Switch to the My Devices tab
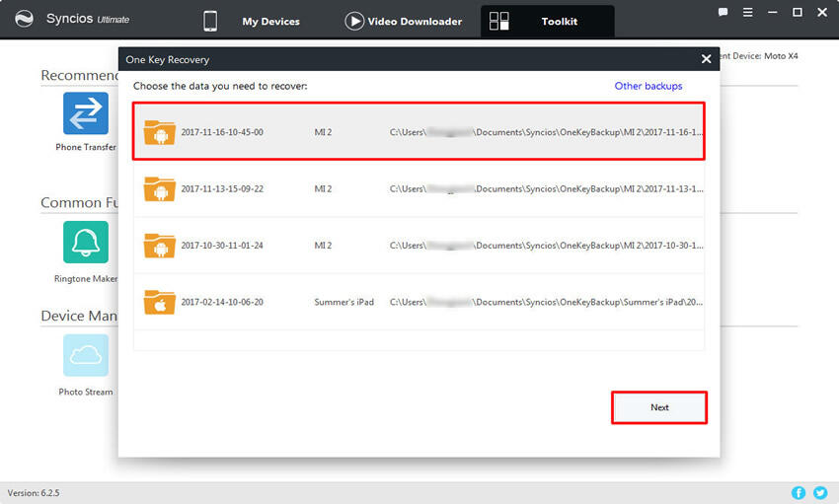This screenshot has width=839, height=504. click(251, 21)
